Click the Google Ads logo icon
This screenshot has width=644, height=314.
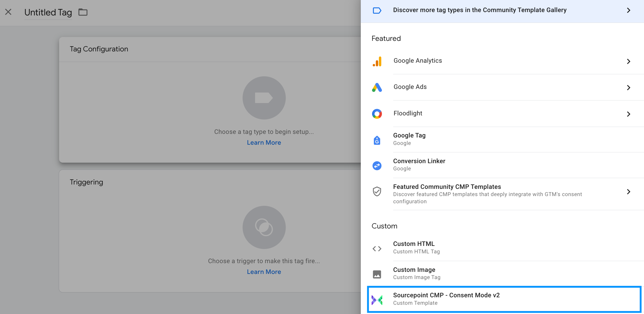coord(377,87)
